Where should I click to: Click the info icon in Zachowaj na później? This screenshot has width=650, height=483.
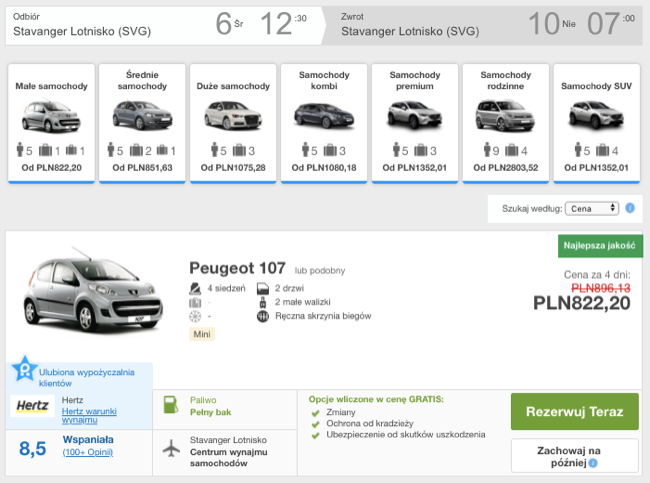(x=593, y=463)
